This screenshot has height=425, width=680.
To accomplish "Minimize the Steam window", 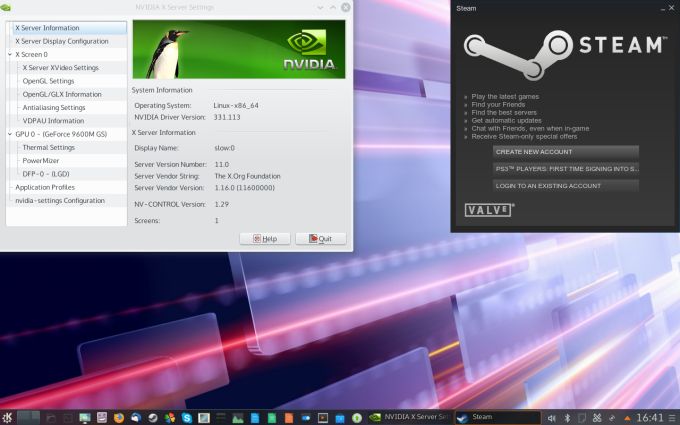I will [x=663, y=8].
